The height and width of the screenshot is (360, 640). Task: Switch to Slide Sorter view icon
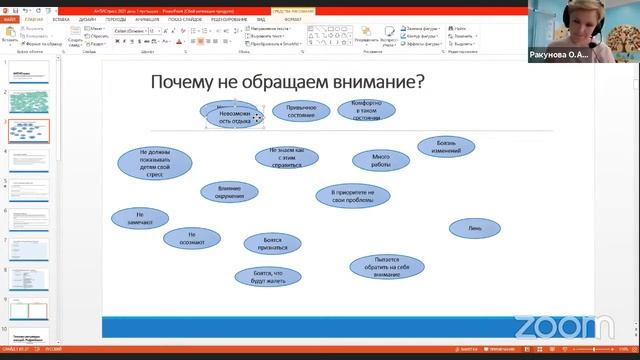(x=540, y=349)
